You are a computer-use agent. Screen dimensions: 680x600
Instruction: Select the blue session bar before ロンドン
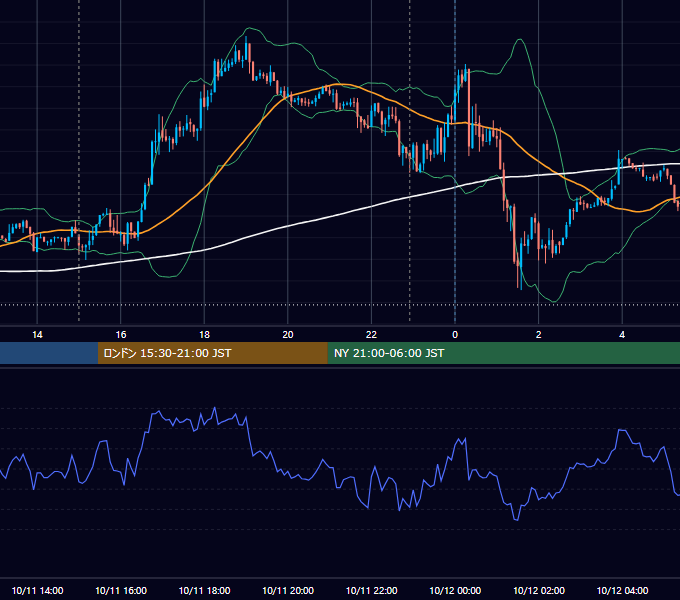pyautogui.click(x=49, y=353)
